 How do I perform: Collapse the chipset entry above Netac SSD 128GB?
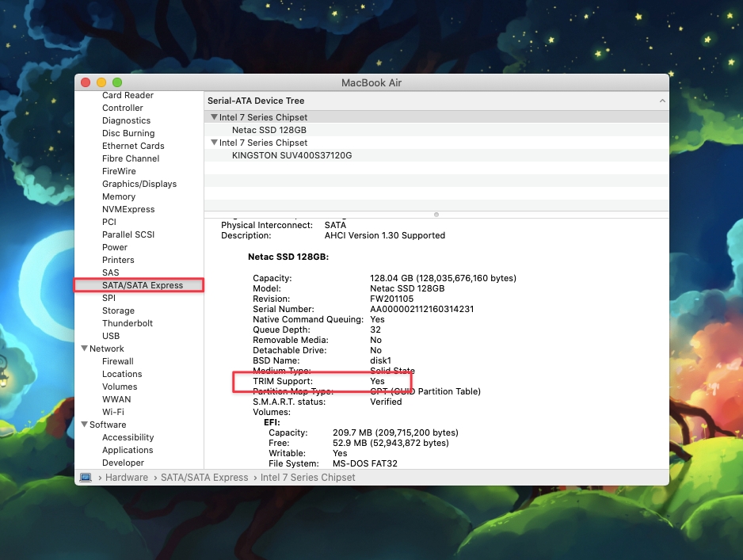click(214, 117)
